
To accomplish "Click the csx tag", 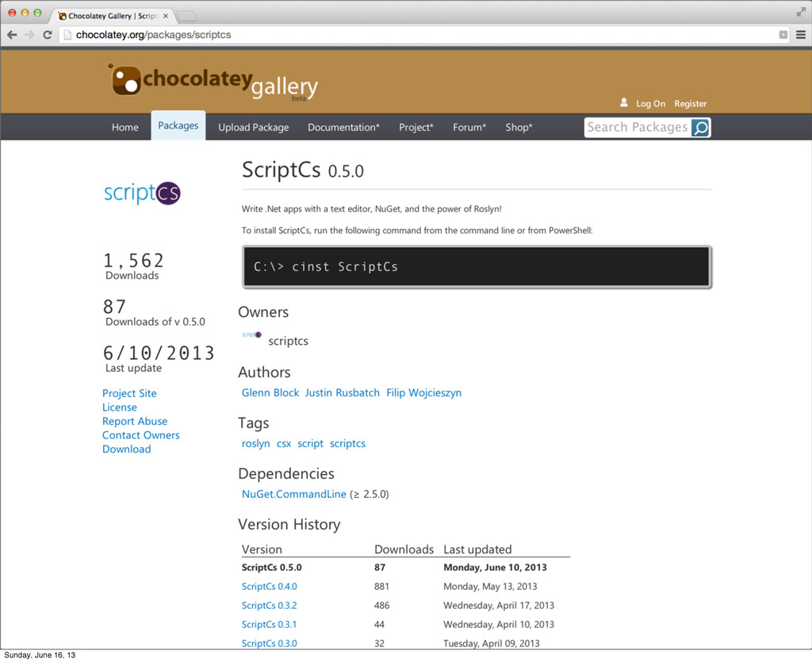I will pyautogui.click(x=284, y=443).
